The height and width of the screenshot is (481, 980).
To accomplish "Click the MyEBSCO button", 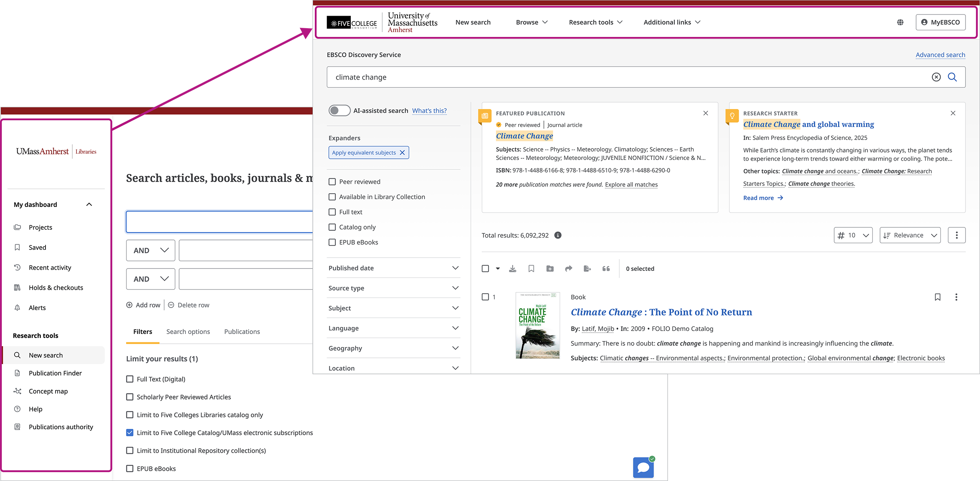I will coord(940,22).
